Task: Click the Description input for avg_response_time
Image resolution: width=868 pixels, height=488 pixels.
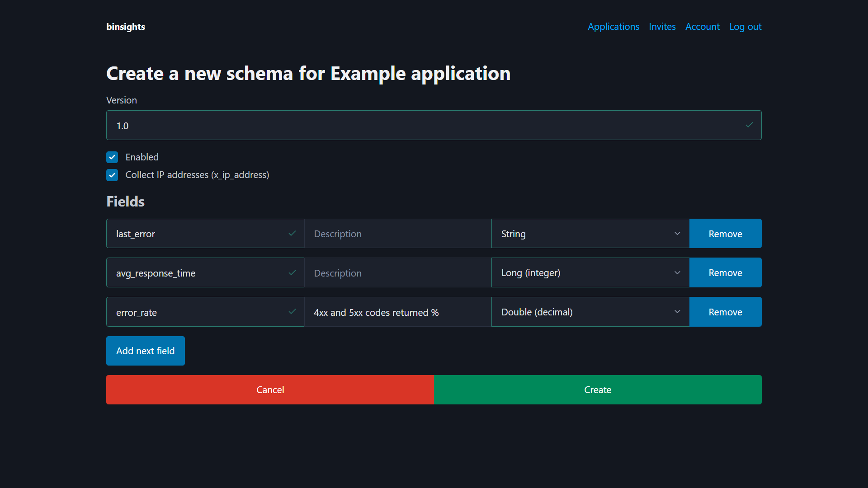Action: (x=397, y=272)
